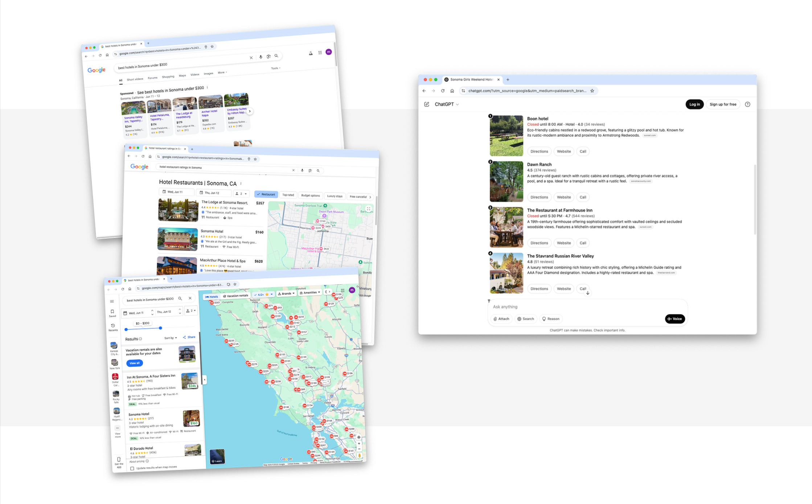Open guests dropdown in Google Maps panel
The width and height of the screenshot is (812, 504).
[x=191, y=311]
